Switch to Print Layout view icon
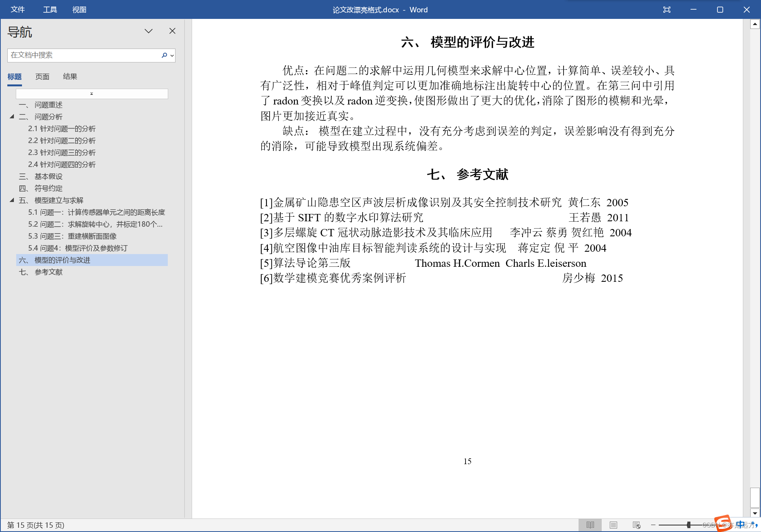 (x=613, y=525)
